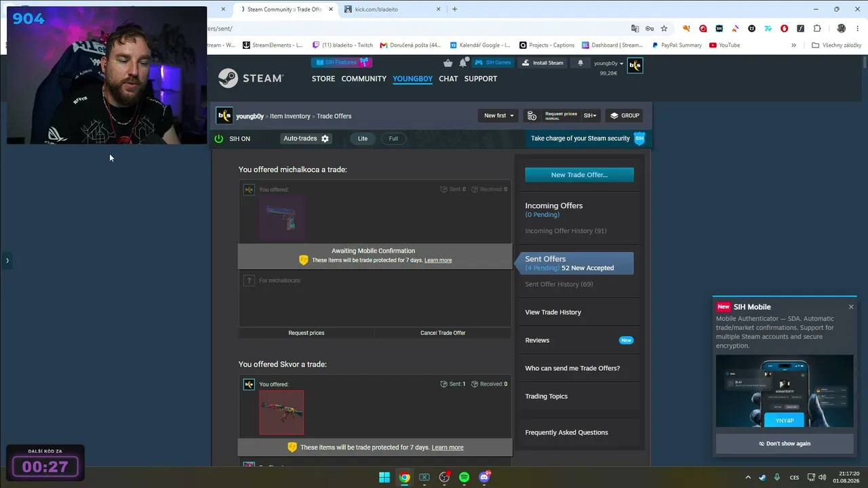The width and height of the screenshot is (868, 488).
Task: Open PayPal: Summary bookmark
Action: (x=676, y=45)
